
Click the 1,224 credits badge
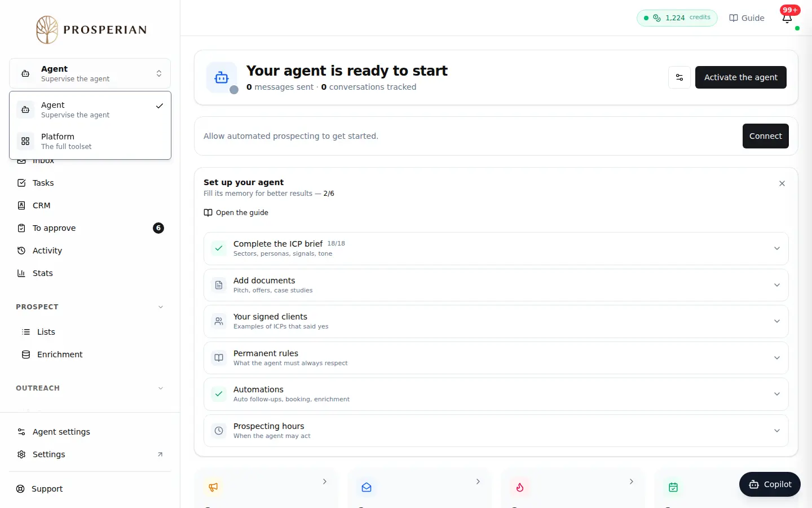pos(677,18)
